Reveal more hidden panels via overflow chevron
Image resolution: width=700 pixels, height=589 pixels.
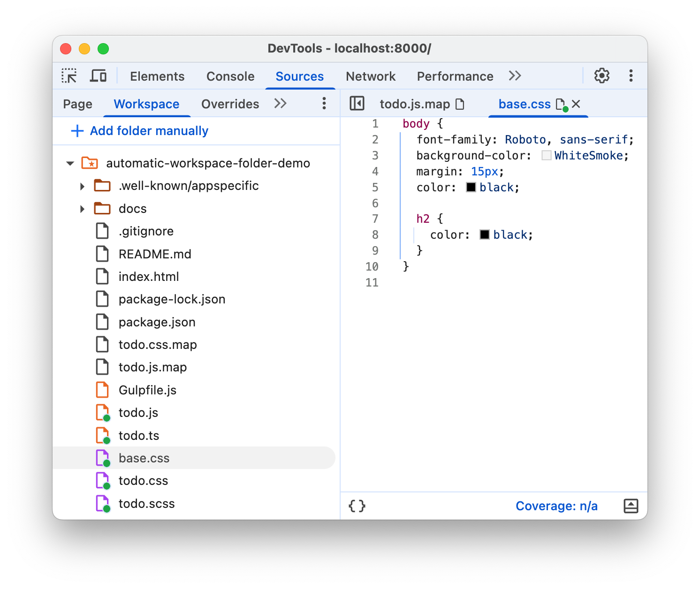tap(515, 76)
